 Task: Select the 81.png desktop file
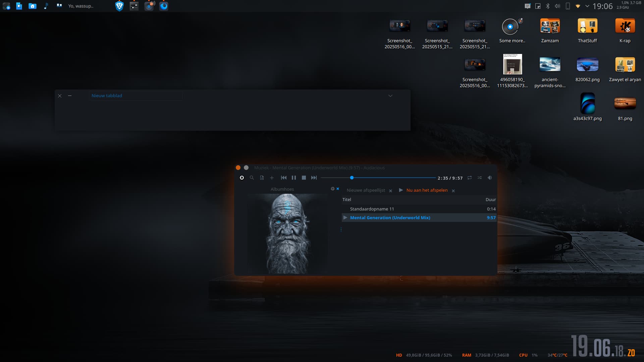click(625, 109)
